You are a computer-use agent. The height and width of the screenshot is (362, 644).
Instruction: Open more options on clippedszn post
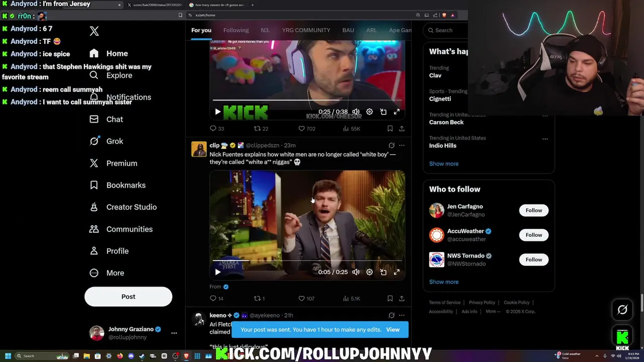(401, 145)
